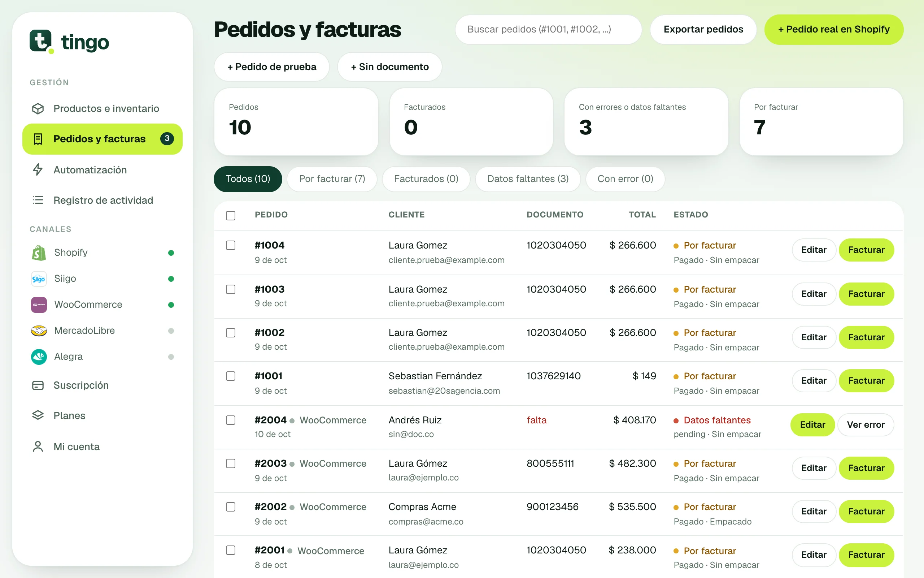
Task: Click the Planes layers icon
Action: pyautogui.click(x=38, y=415)
